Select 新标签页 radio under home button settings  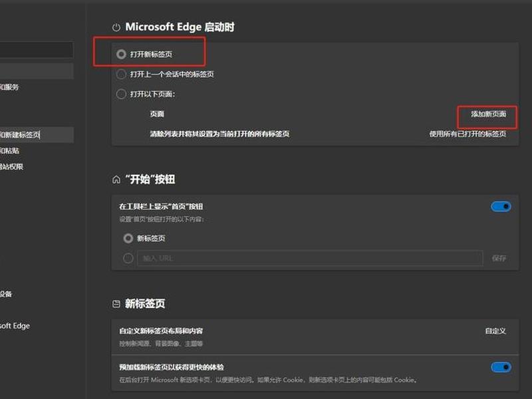pos(128,239)
